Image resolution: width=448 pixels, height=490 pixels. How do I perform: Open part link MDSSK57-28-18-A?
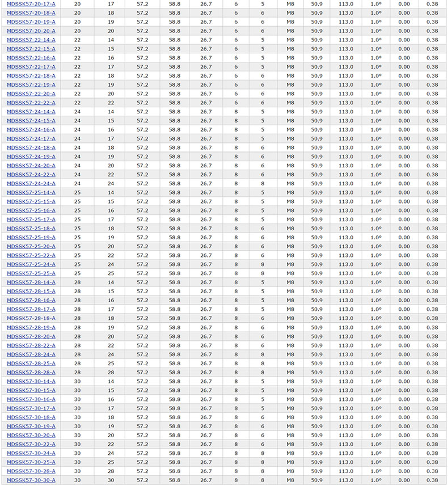point(31,318)
